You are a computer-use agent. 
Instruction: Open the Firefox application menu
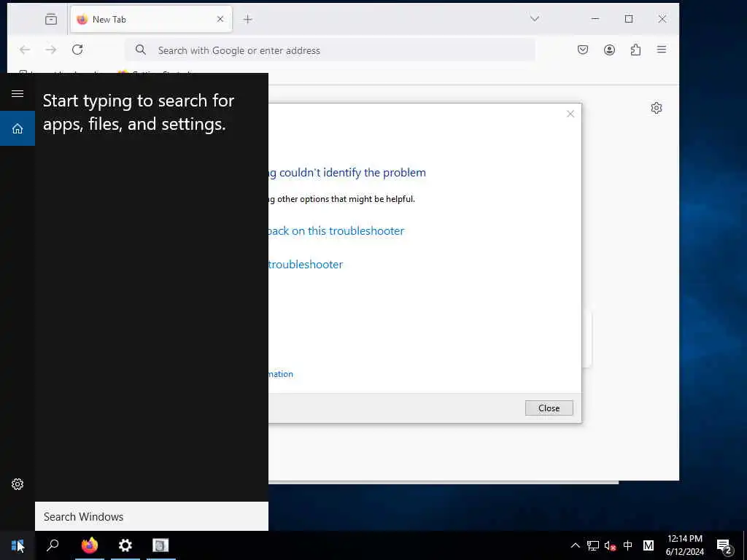click(662, 50)
